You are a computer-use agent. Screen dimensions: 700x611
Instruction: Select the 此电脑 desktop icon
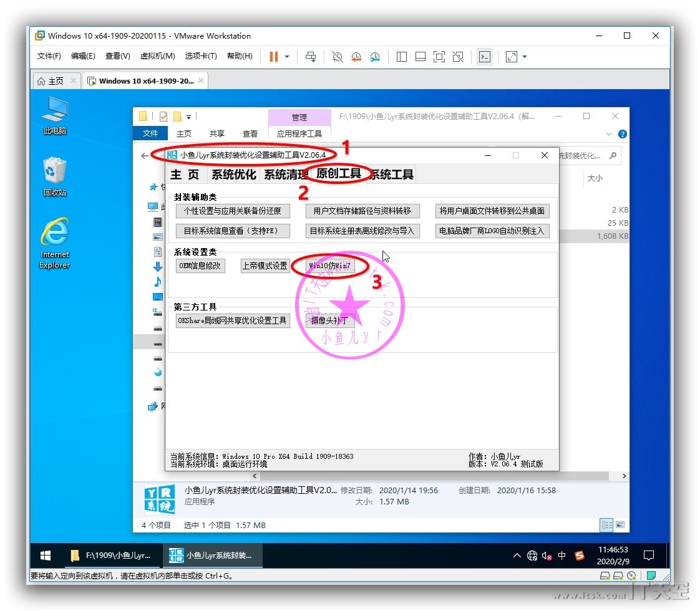[55, 115]
